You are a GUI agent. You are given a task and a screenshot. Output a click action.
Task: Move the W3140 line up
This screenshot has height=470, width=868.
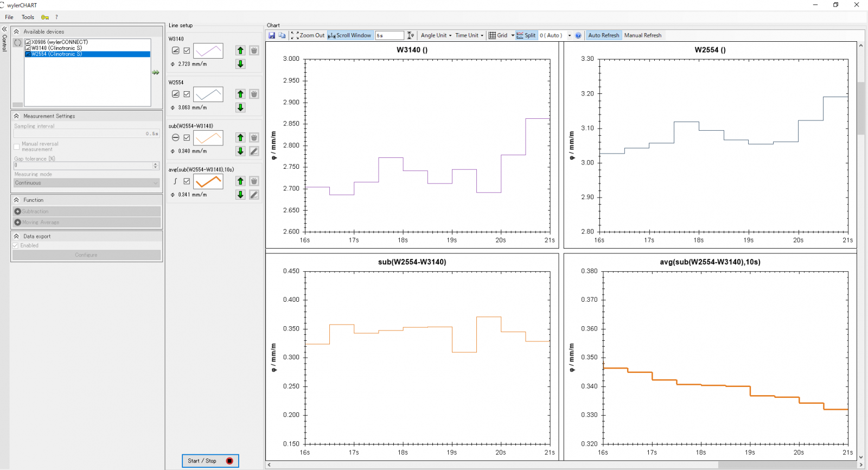click(240, 50)
